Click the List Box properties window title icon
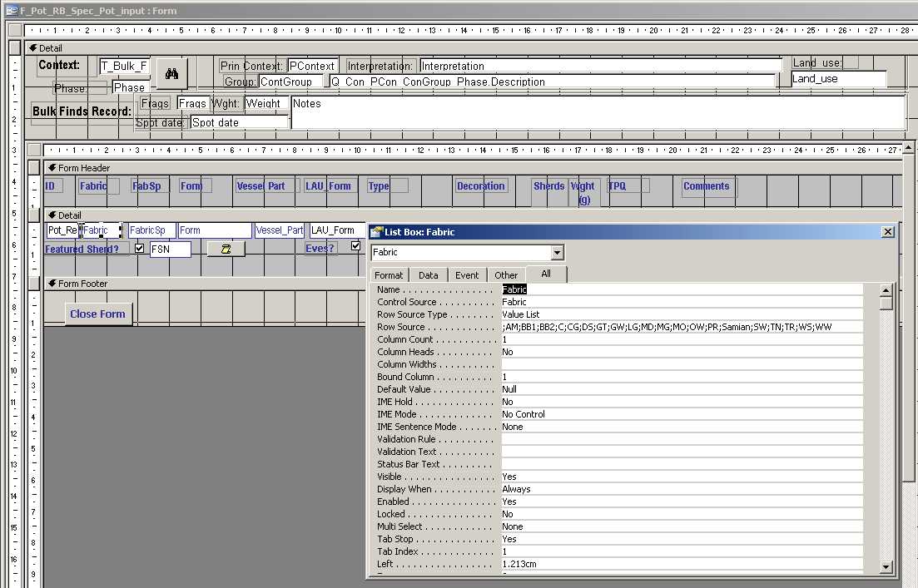Viewport: 918px width, 588px height. point(376,233)
